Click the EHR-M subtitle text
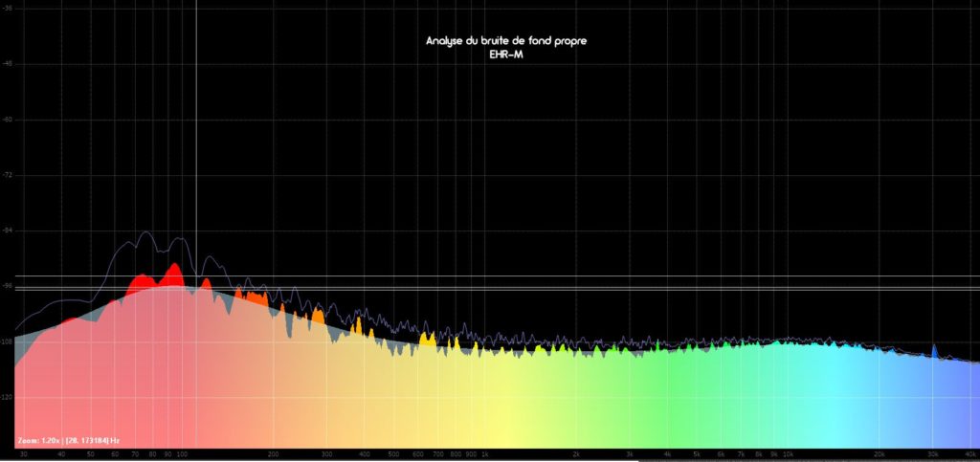The width and height of the screenshot is (980, 462). tap(505, 55)
